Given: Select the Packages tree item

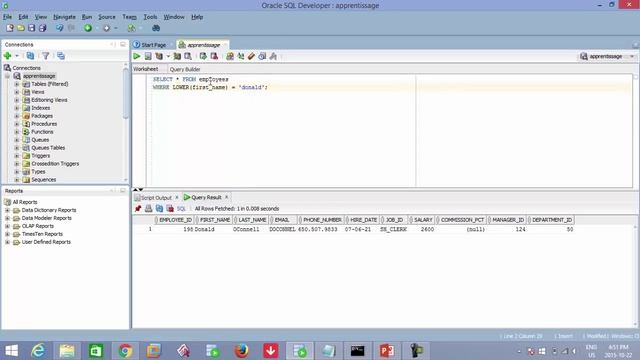Looking at the screenshot, I should tap(42, 116).
